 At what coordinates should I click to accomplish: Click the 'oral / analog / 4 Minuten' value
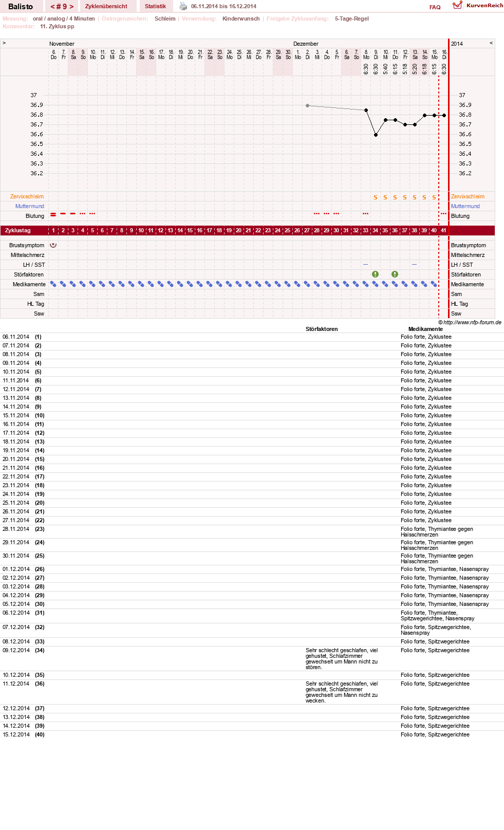pos(64,19)
